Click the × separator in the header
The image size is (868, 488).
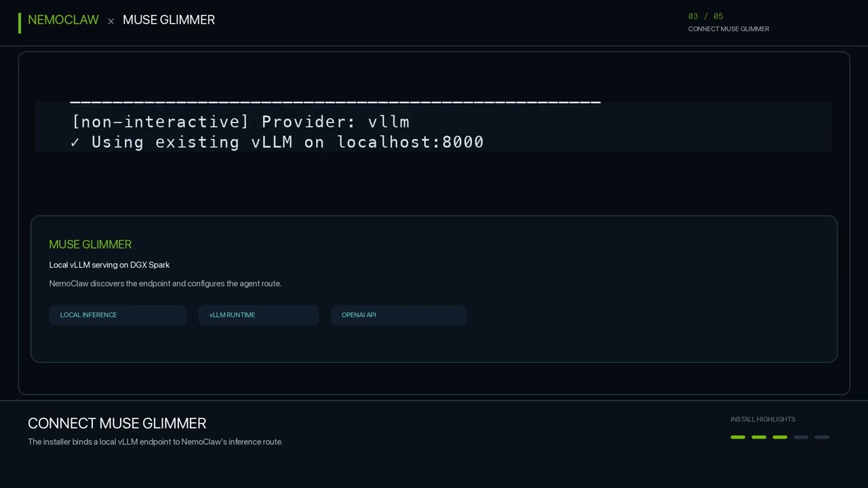[x=111, y=21]
